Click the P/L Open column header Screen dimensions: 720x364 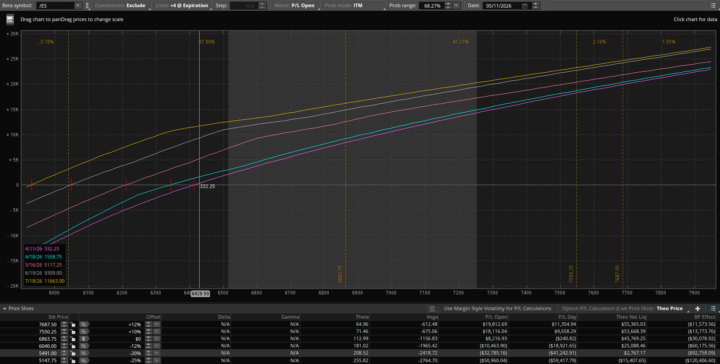click(496, 317)
